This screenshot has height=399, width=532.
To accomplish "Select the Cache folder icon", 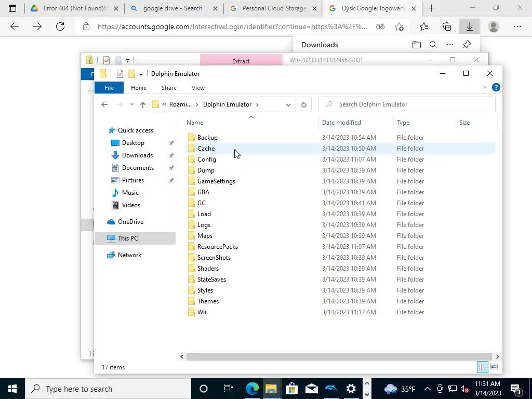I will coord(191,148).
